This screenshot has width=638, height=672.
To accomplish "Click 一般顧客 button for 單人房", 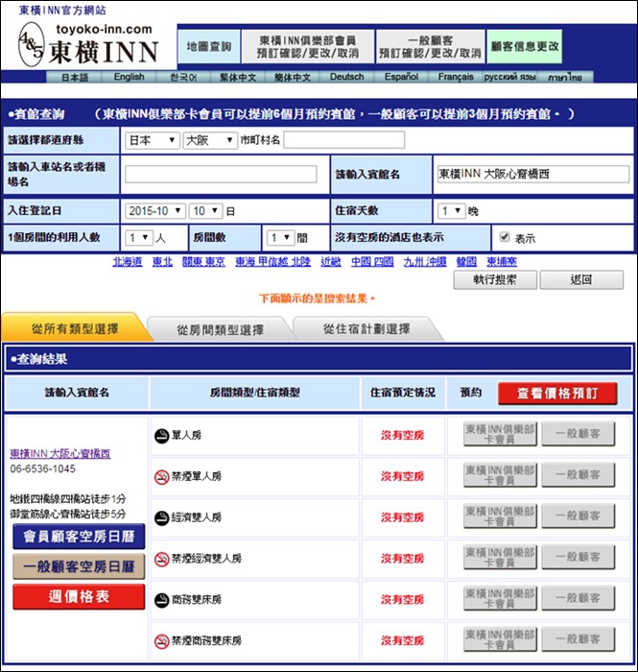I will pos(579,434).
